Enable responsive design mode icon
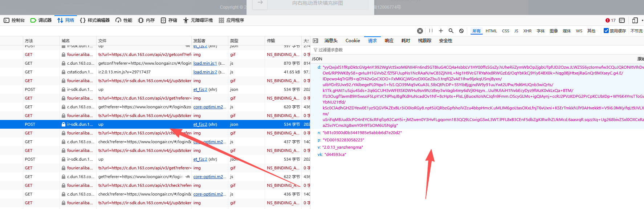This screenshot has width=644, height=209. [635, 20]
